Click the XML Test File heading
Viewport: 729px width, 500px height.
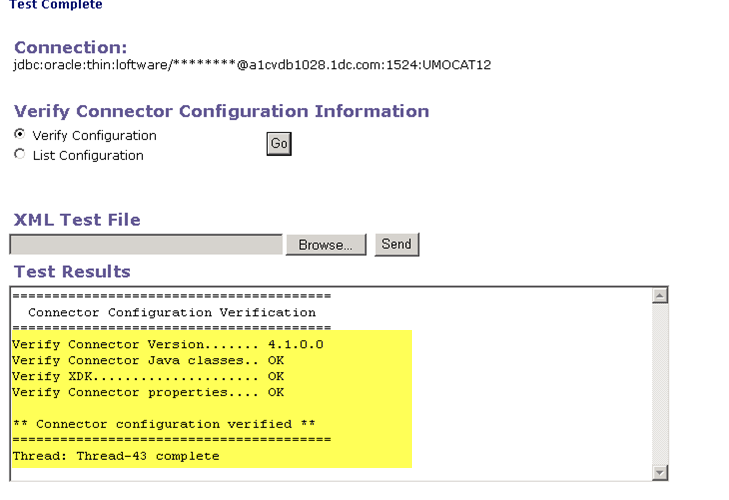tap(77, 220)
